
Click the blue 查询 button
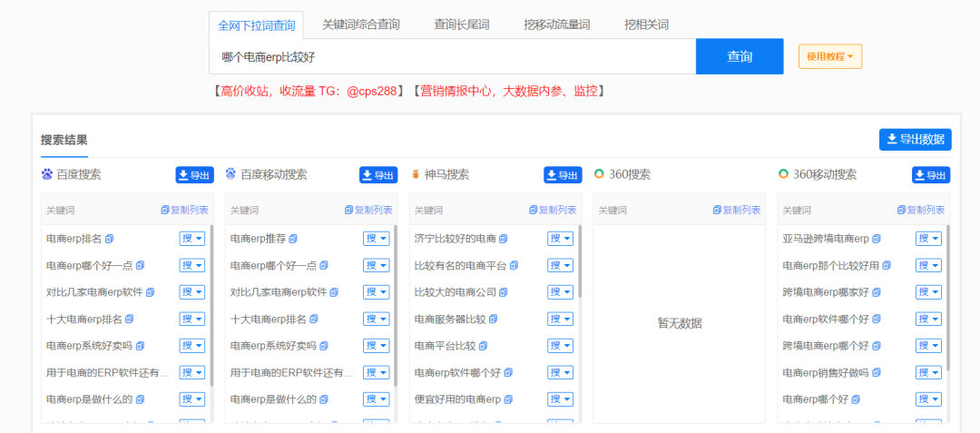(740, 56)
